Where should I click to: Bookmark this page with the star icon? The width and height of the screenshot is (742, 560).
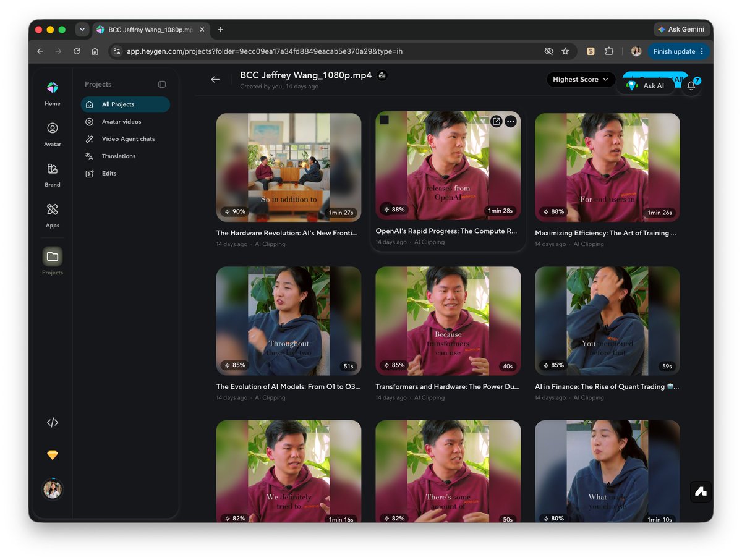565,51
